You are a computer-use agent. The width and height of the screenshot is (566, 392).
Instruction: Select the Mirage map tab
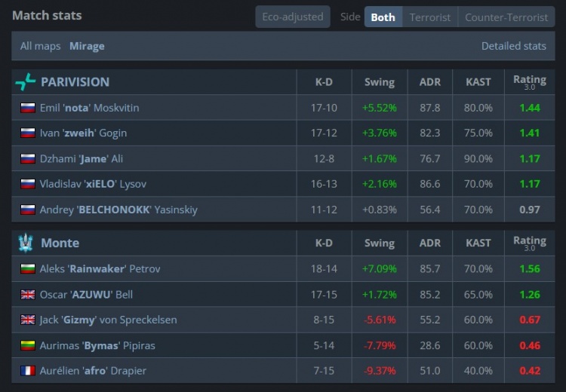click(87, 46)
